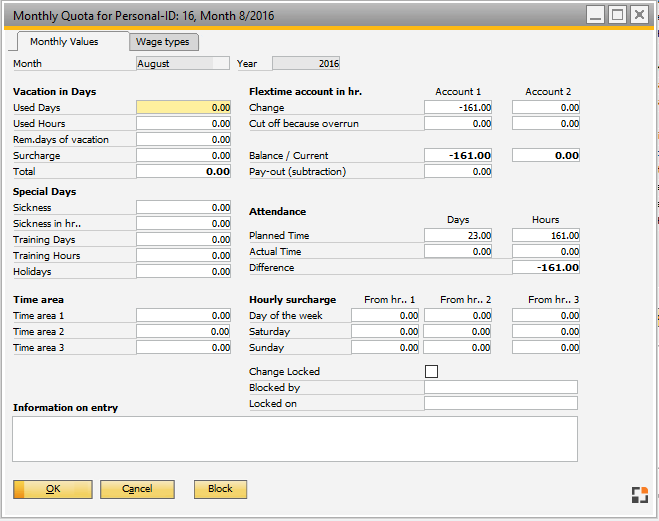Close the Monthly Quota window
Viewport: 659px width, 521px height.
(639, 15)
